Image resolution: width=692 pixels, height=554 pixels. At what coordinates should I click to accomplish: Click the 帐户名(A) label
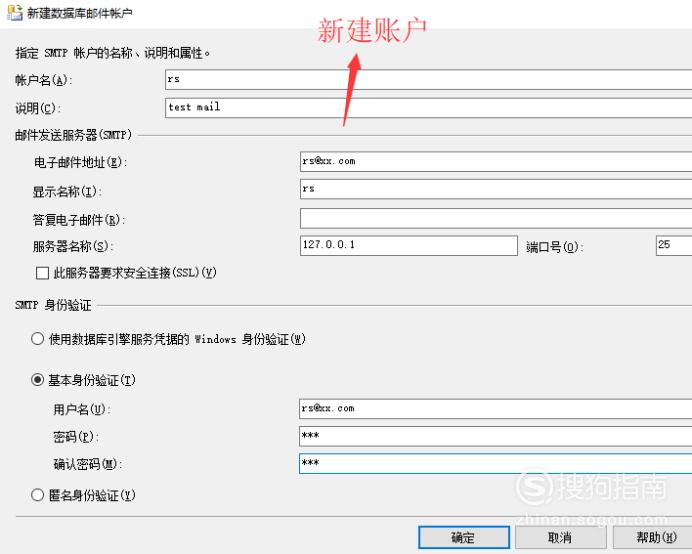click(44, 80)
